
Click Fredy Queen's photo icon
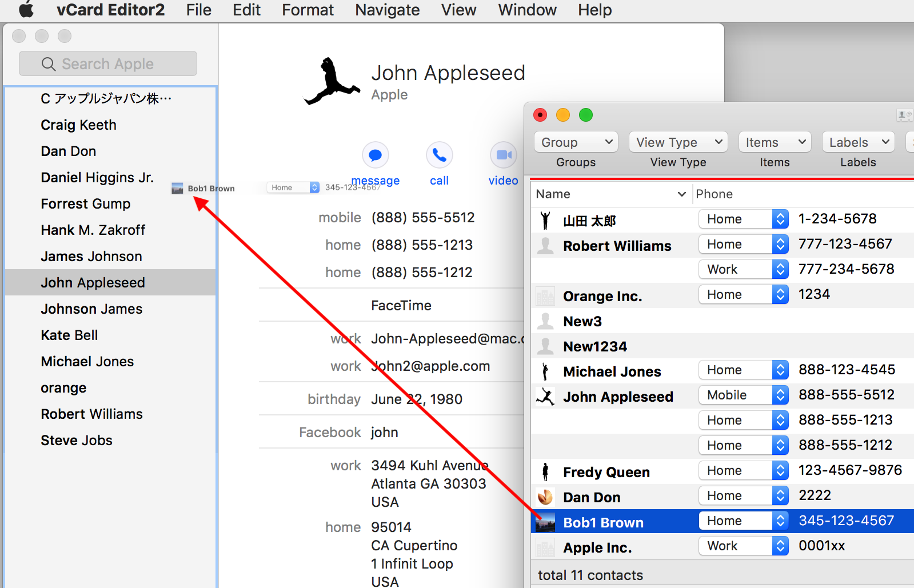click(545, 471)
